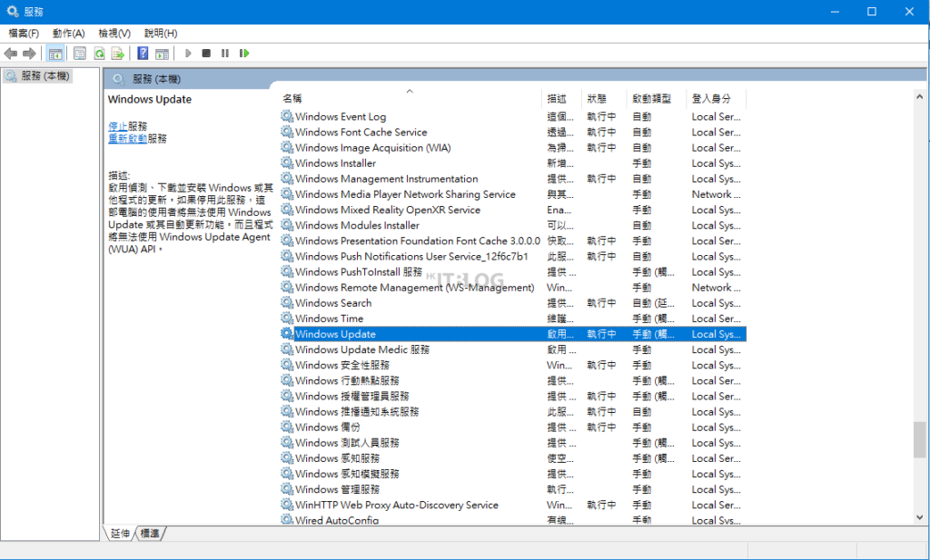The image size is (930, 560).
Task: Click the vertical scrollbar thumb
Action: 919,439
